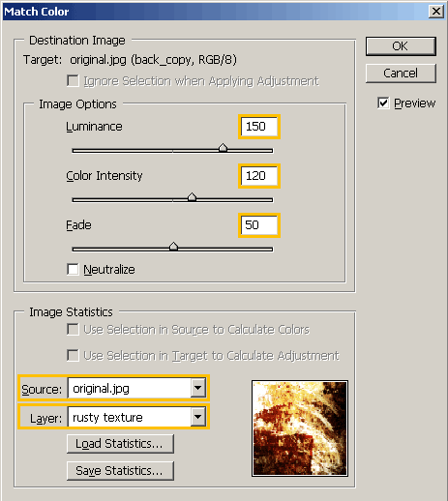Toggle Ignore Selection when Applying Adjustment
Image resolution: width=448 pixels, height=501 pixels.
pyautogui.click(x=73, y=81)
